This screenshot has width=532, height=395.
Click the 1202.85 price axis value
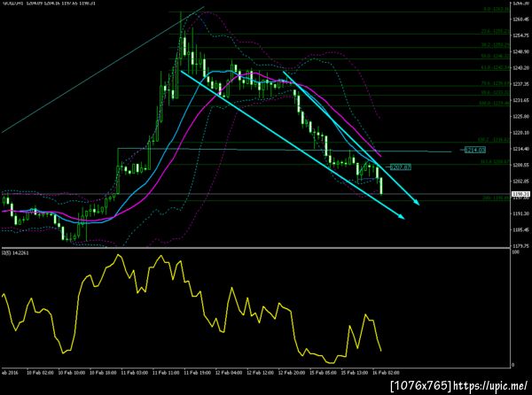click(522, 182)
